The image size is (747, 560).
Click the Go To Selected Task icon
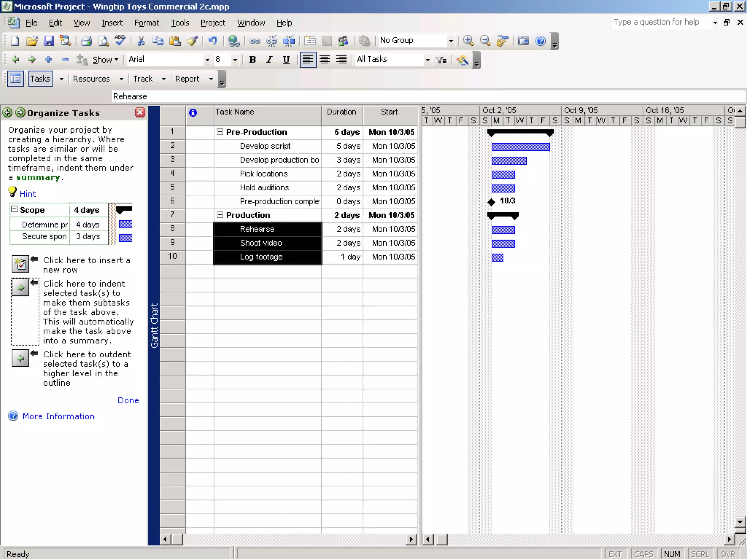coord(503,41)
